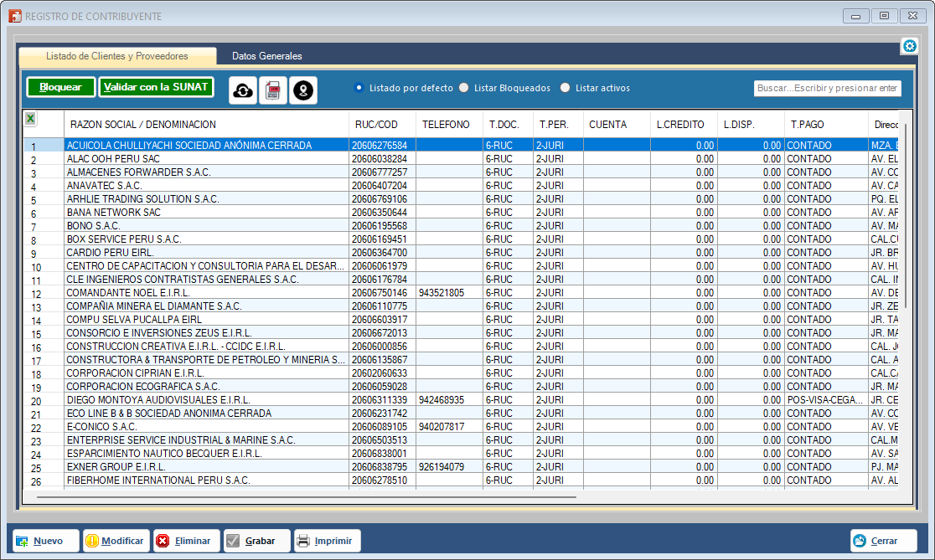Click phone number 926194079
This screenshot has width=935, height=560.
pos(442,467)
